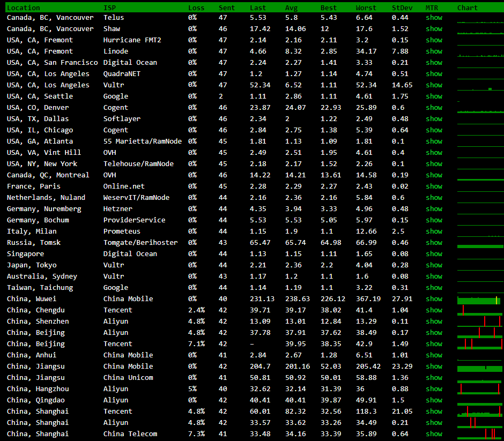
Task: Show MTR for Vultr Sydney
Action: (434, 276)
